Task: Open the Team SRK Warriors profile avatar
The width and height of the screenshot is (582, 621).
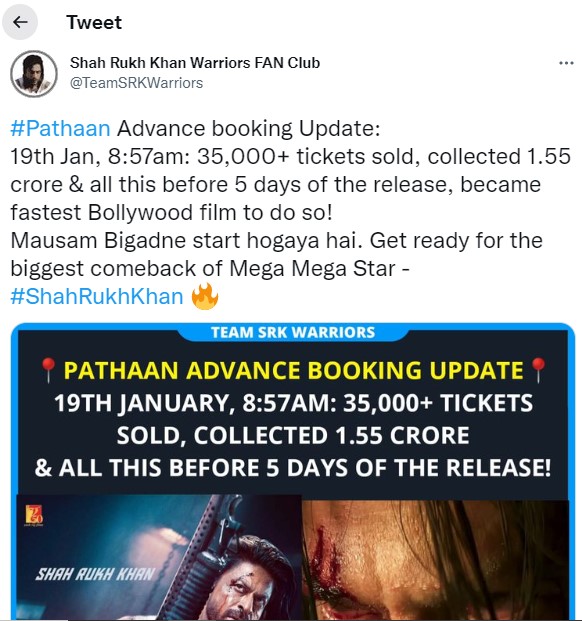Action: point(34,74)
